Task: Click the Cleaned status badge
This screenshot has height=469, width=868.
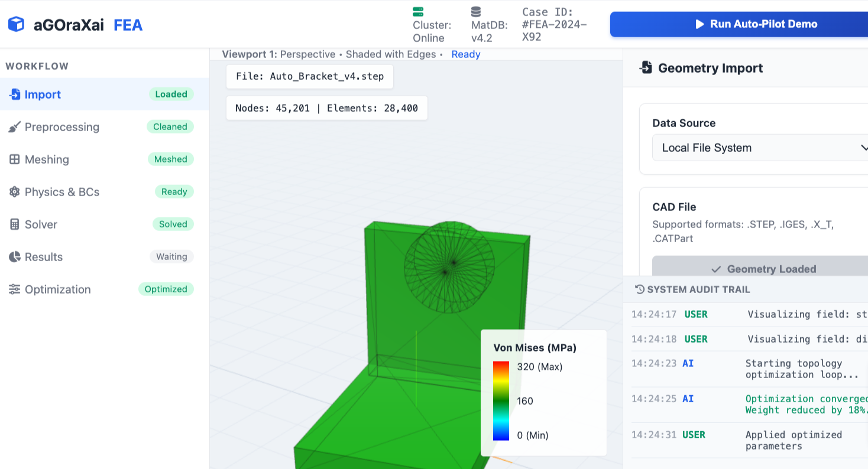Action: click(170, 127)
